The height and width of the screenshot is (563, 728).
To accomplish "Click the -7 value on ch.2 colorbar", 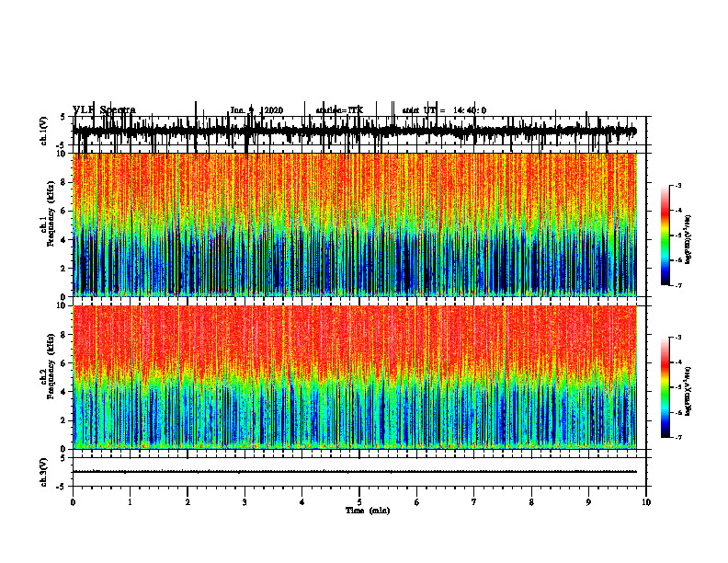I will click(678, 437).
